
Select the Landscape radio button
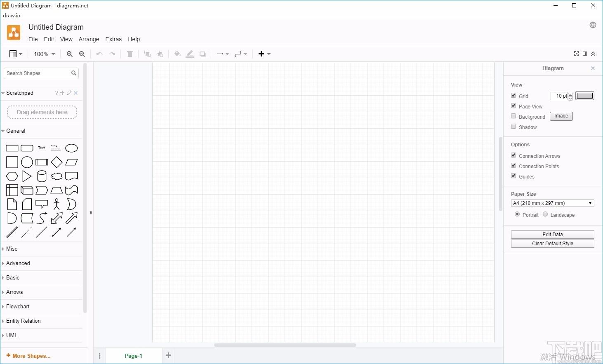click(x=545, y=214)
